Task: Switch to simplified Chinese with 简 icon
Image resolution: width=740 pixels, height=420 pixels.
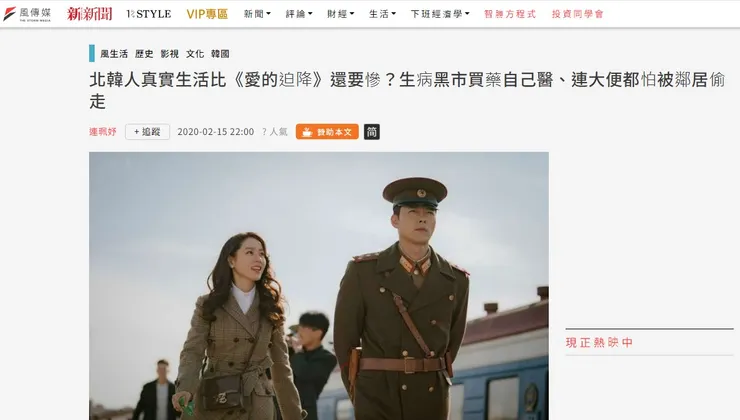Action: (372, 132)
